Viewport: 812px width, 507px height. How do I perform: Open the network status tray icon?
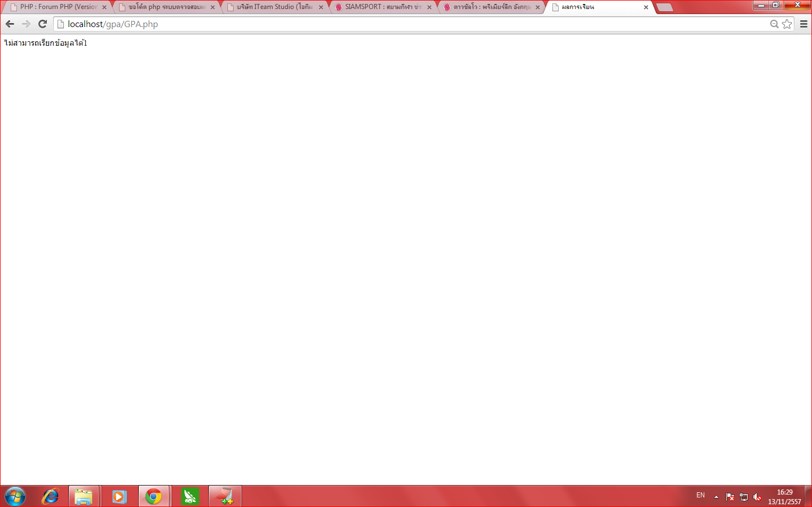click(744, 497)
